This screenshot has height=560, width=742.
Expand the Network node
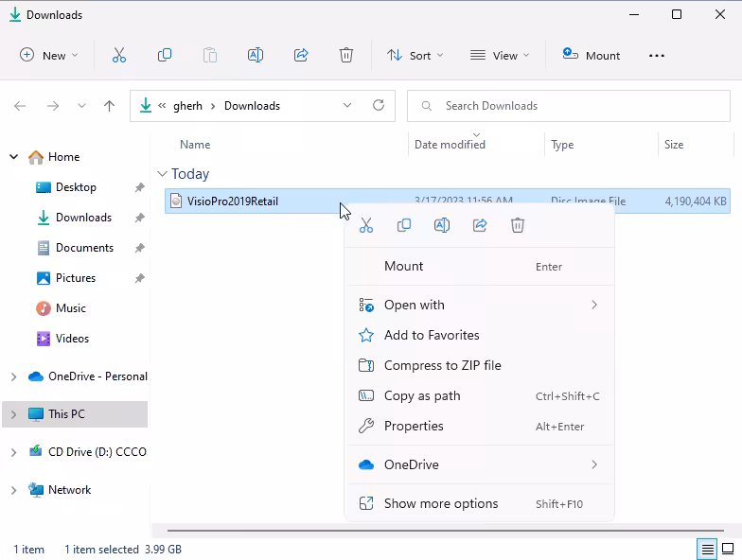(13, 490)
